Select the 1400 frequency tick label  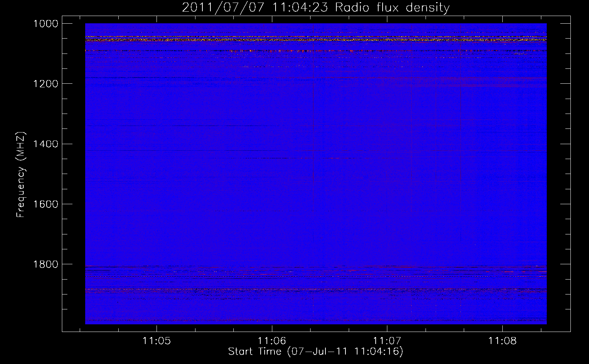(46, 144)
